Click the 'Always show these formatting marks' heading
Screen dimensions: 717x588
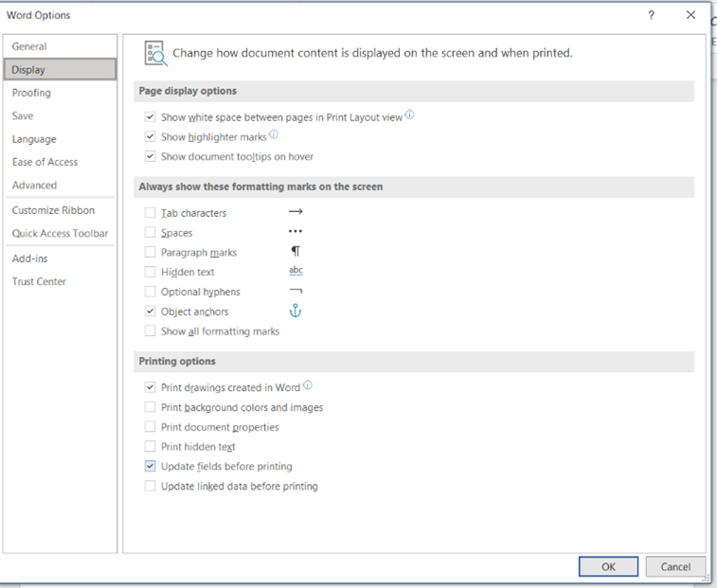point(260,187)
